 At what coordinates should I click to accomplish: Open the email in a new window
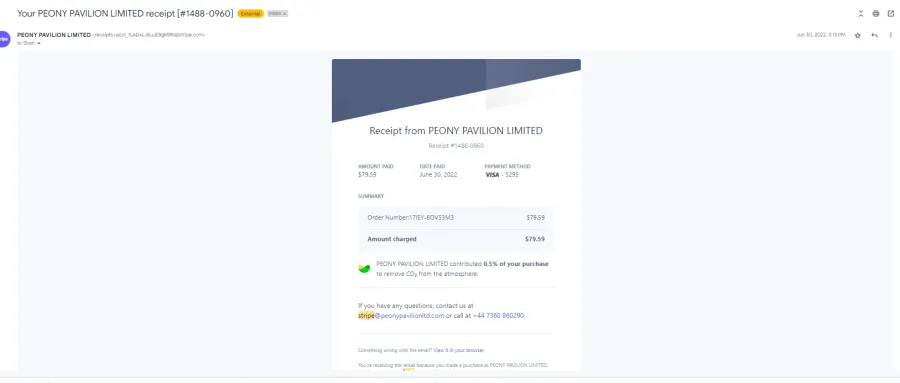tap(890, 13)
